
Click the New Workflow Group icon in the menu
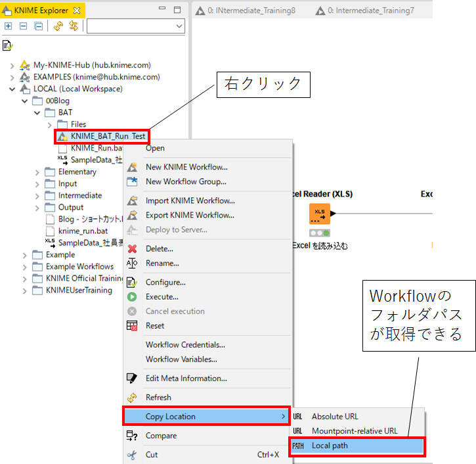coord(132,181)
